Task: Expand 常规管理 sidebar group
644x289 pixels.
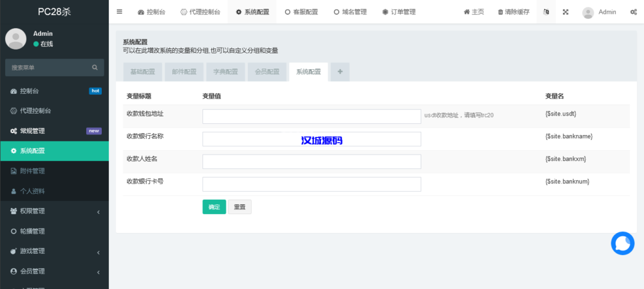Action: [x=54, y=131]
